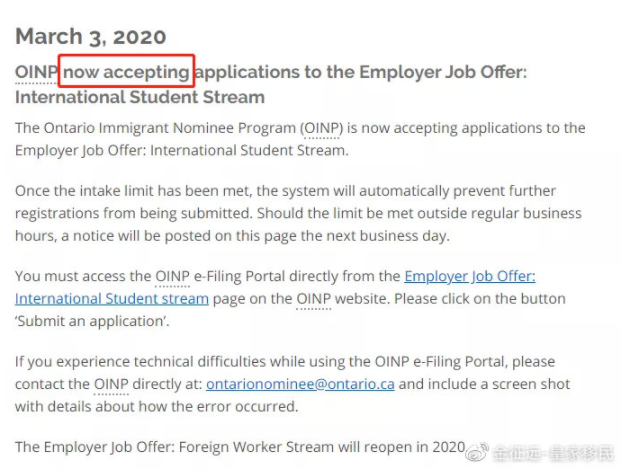The width and height of the screenshot is (623, 474).
Task: Click the Weibo logo icon in the watermark
Action: (477, 452)
